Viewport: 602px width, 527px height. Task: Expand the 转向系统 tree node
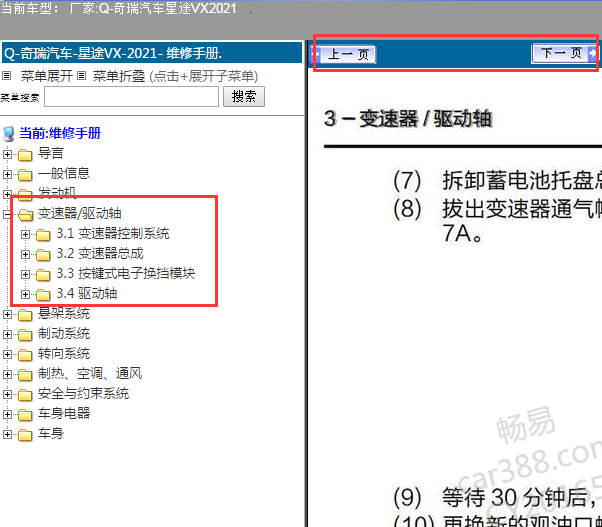point(7,354)
